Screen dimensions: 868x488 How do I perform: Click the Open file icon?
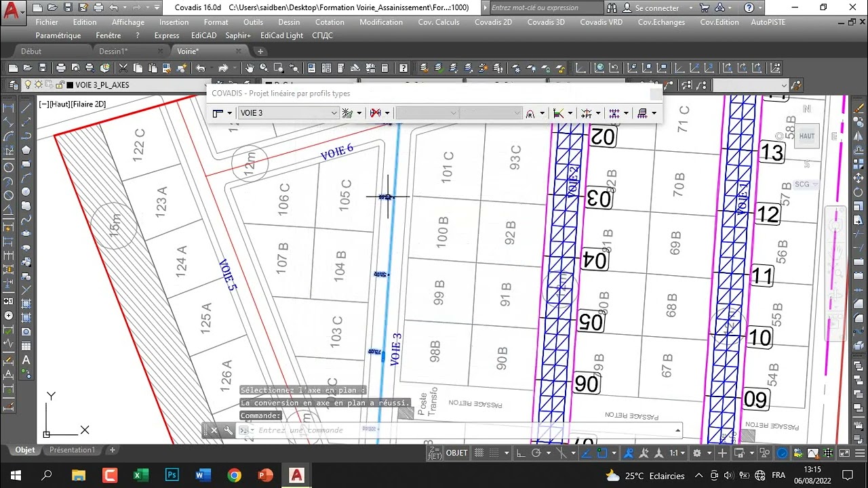28,68
